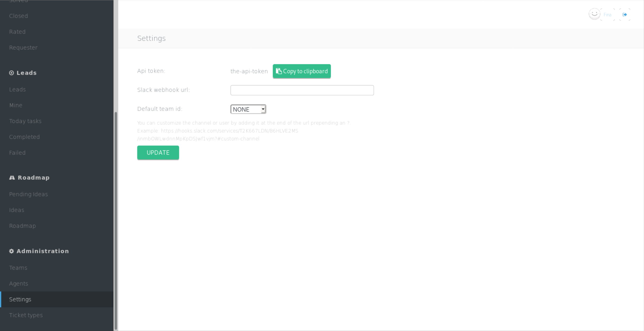Click the target icon beside Leads heading
644x331 pixels.
11,73
